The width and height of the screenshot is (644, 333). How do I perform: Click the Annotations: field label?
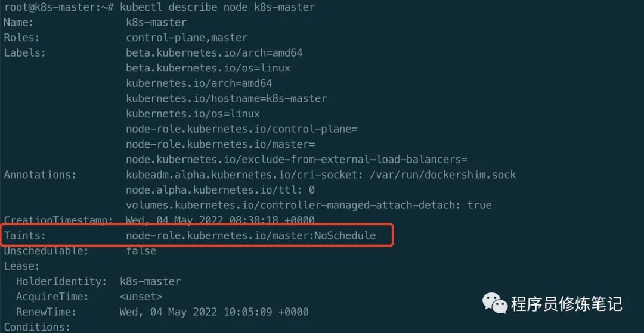40,175
